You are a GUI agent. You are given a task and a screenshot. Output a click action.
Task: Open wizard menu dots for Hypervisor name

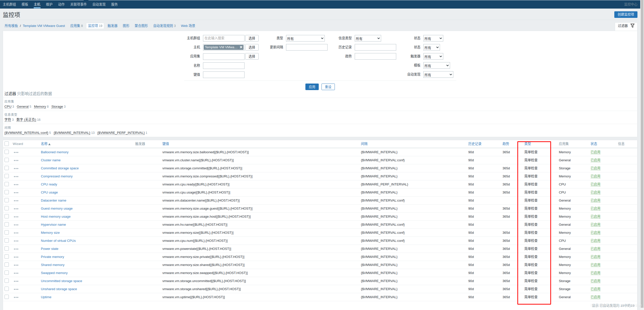pos(16,225)
